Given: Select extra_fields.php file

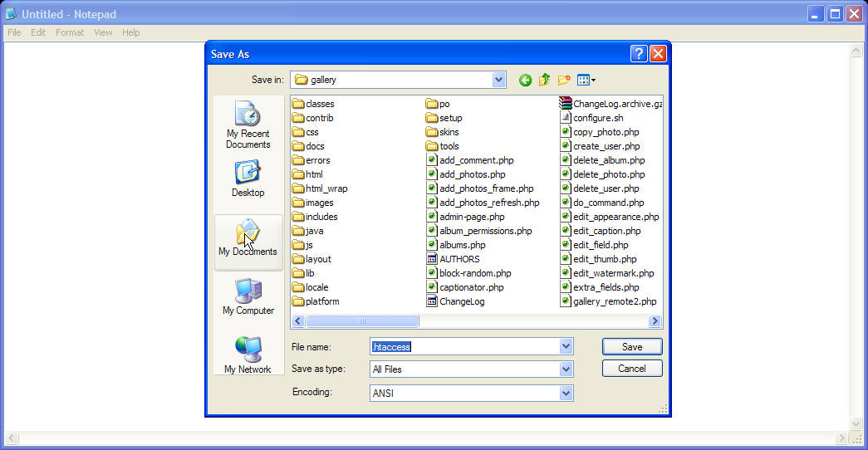Looking at the screenshot, I should (600, 287).
